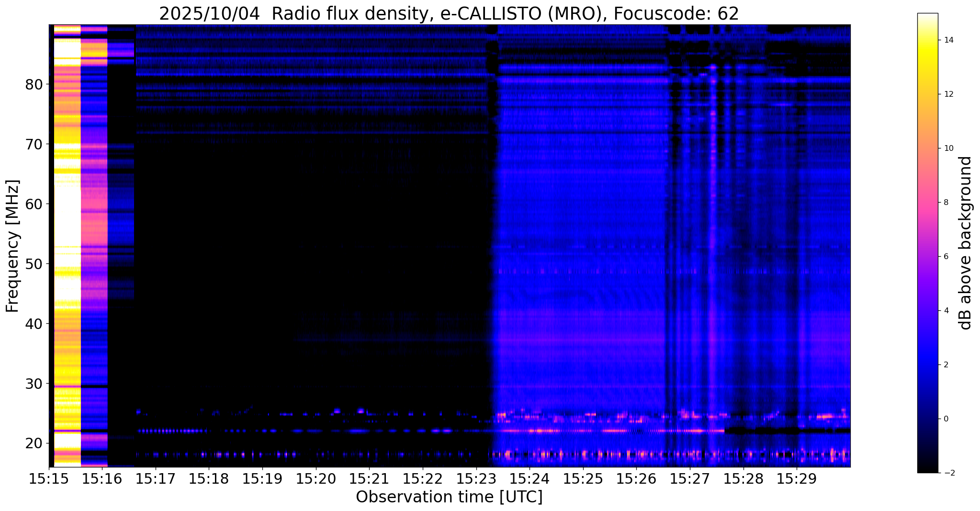Click the 15:23 time tick label
The image size is (980, 511).
click(x=476, y=478)
